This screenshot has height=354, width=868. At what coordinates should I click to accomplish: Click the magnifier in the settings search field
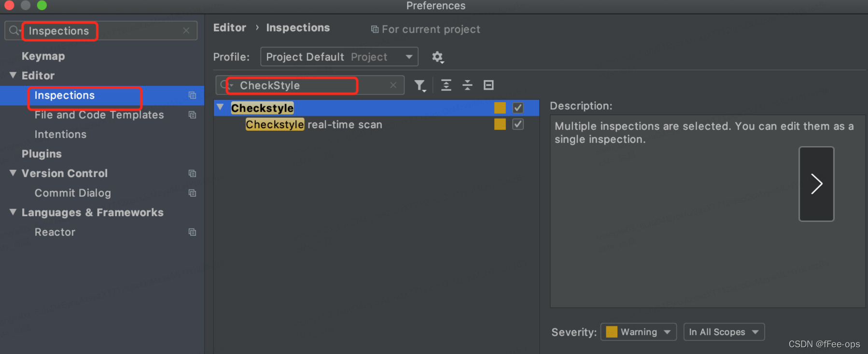coord(14,31)
